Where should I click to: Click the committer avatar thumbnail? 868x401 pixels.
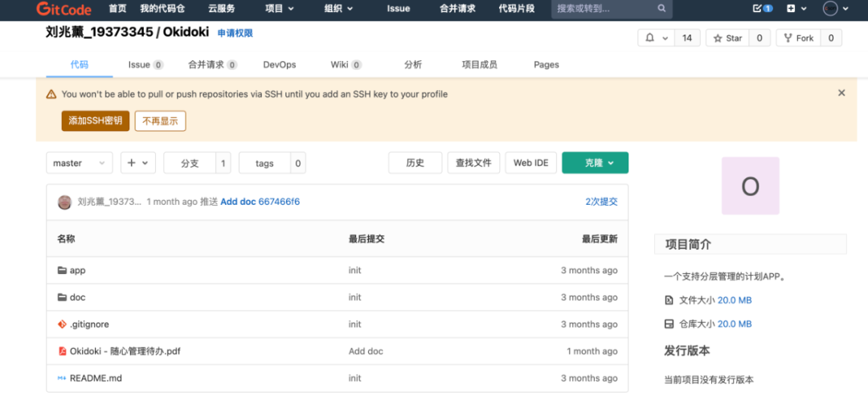(x=65, y=203)
